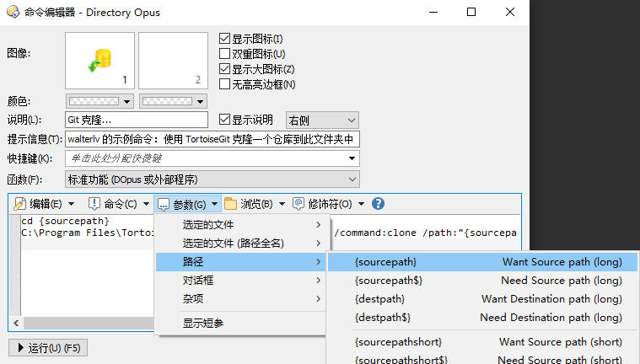This screenshot has width=640, height=364.
Task: Open 函数(F) 标准功能 dropdown
Action: tap(212, 179)
